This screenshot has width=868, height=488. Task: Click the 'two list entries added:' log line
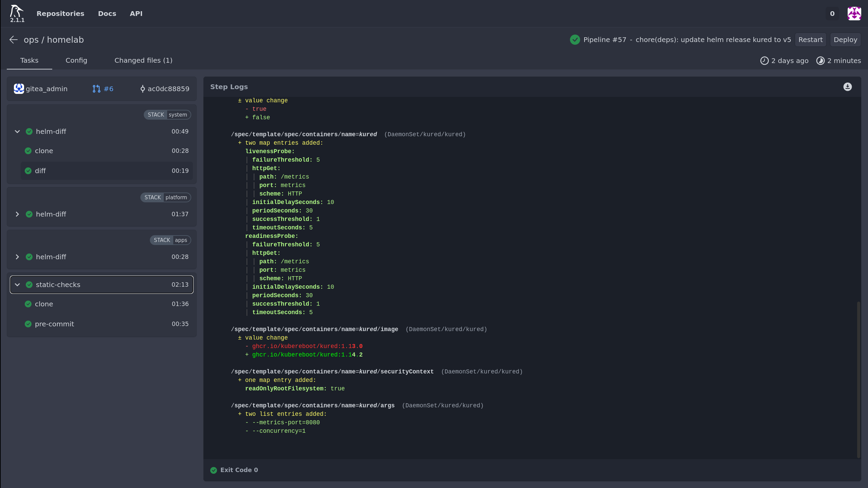282,414
